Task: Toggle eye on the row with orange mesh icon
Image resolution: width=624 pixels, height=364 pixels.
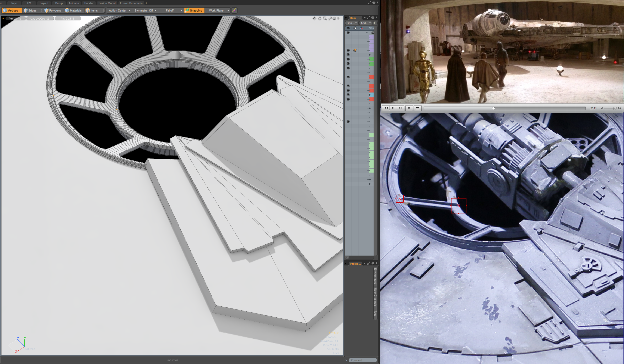Action: [348, 50]
